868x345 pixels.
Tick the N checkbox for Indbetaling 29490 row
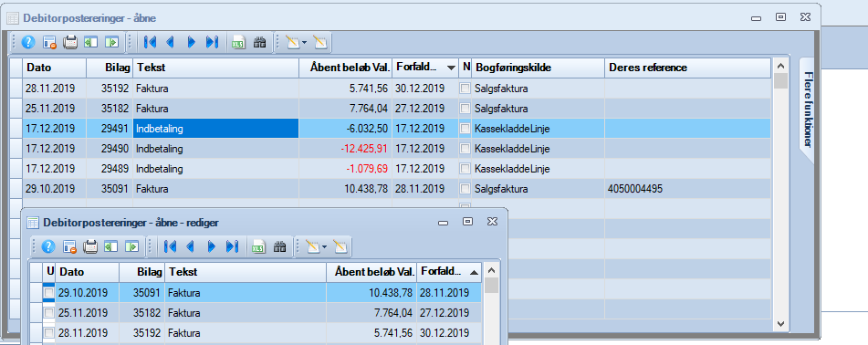coord(465,149)
